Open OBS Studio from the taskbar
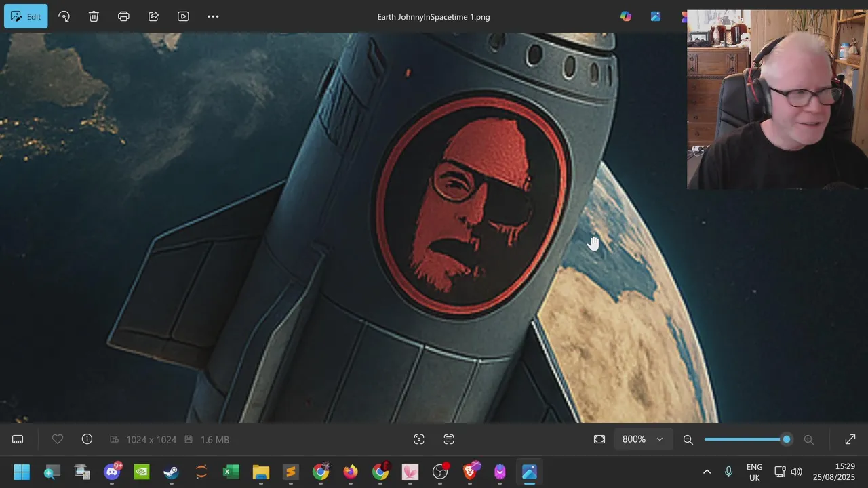 pos(440,472)
